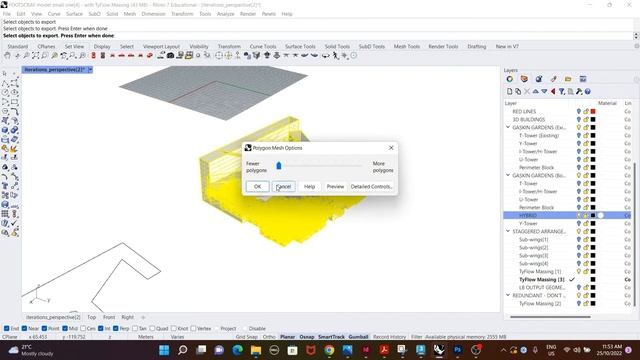Screen dimensions: 640x360
Task: Toggle the Point osnap checkbox
Action: (44, 328)
